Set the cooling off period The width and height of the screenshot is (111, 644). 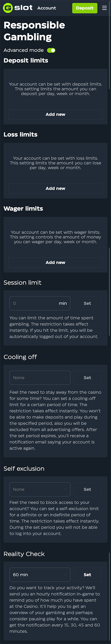click(87, 378)
